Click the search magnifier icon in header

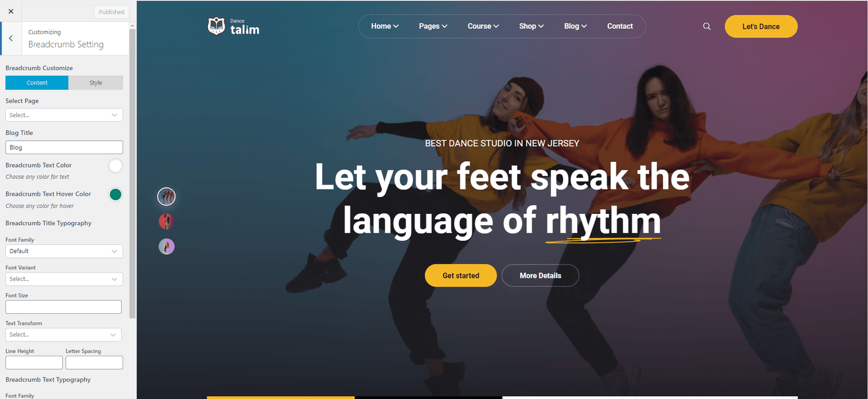click(x=707, y=26)
